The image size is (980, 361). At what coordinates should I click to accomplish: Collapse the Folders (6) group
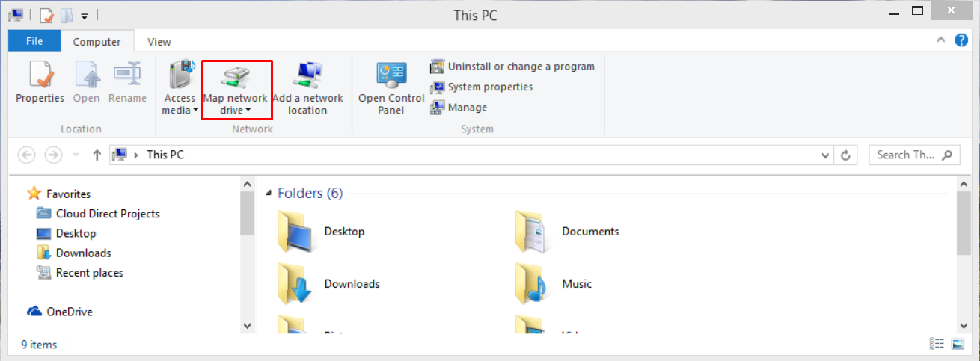(x=269, y=194)
